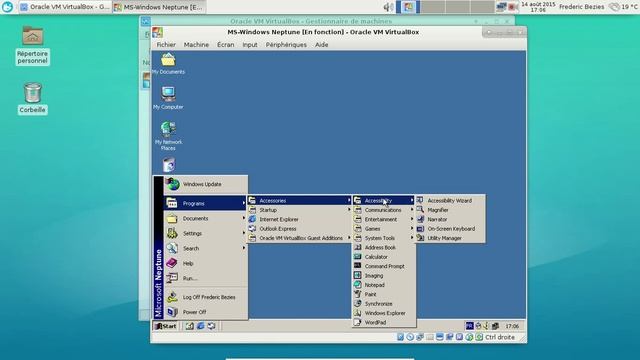Open the Aide menu in VirtualBox

(x=322, y=45)
